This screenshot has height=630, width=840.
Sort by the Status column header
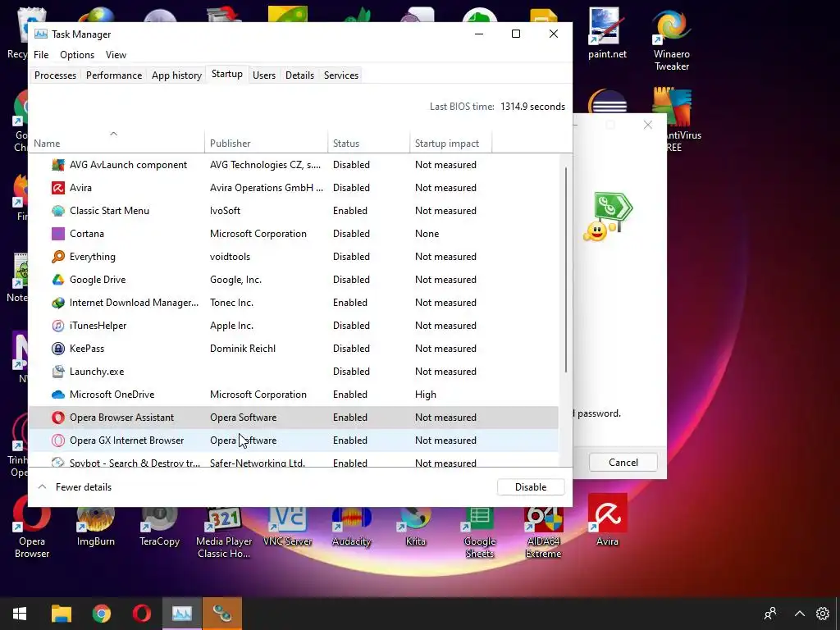(x=369, y=143)
